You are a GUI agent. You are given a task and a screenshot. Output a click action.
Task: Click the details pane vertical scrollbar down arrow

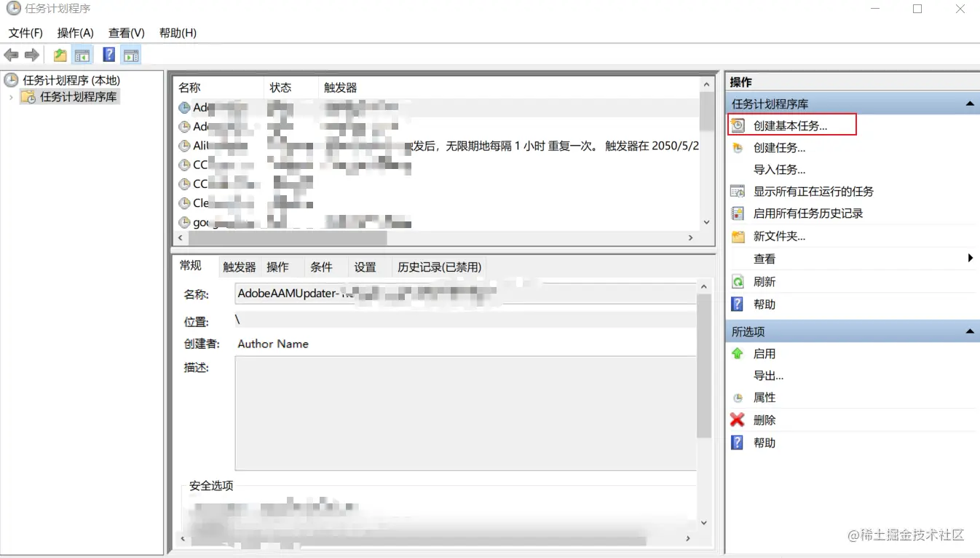tap(703, 522)
